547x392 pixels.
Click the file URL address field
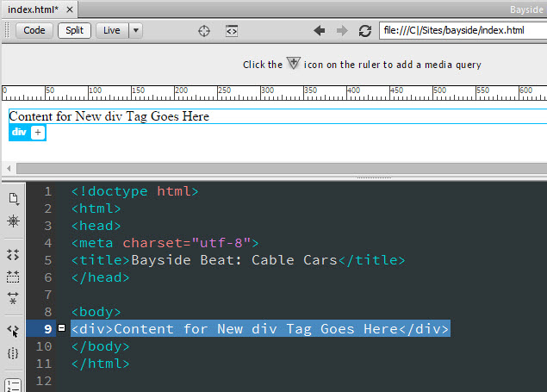[x=463, y=31]
